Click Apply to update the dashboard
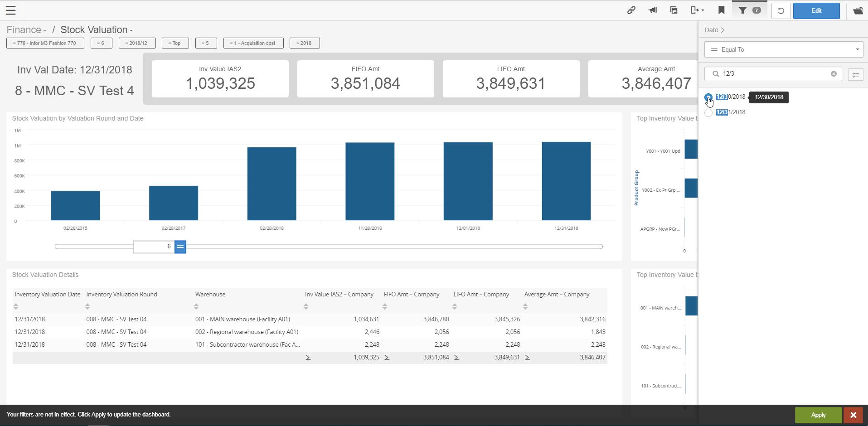 click(818, 415)
